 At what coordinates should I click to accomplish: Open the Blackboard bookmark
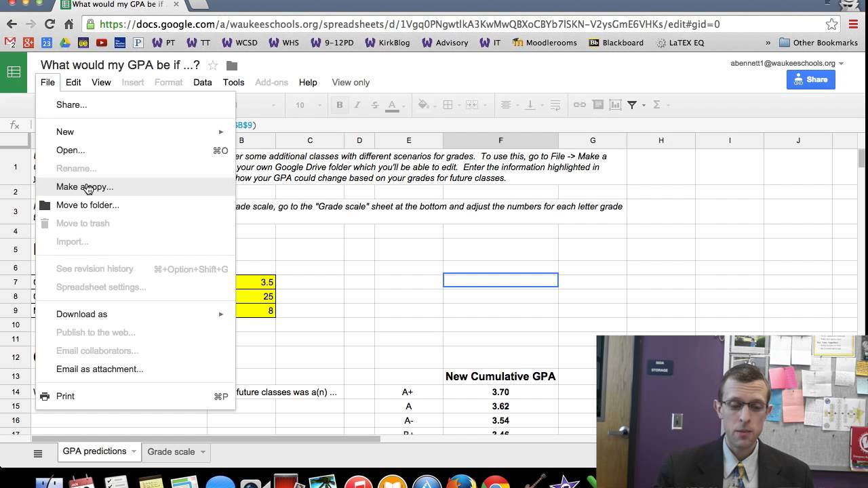(616, 43)
